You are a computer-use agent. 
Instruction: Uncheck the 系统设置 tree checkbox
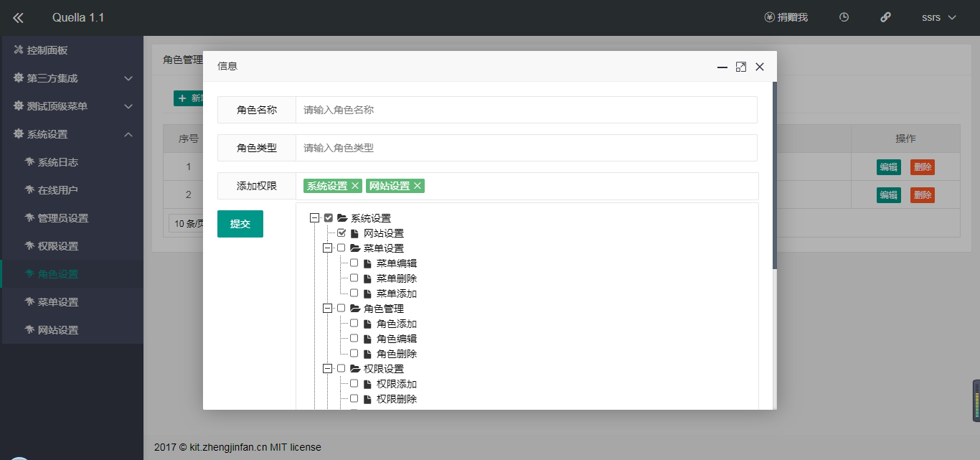[x=329, y=217]
